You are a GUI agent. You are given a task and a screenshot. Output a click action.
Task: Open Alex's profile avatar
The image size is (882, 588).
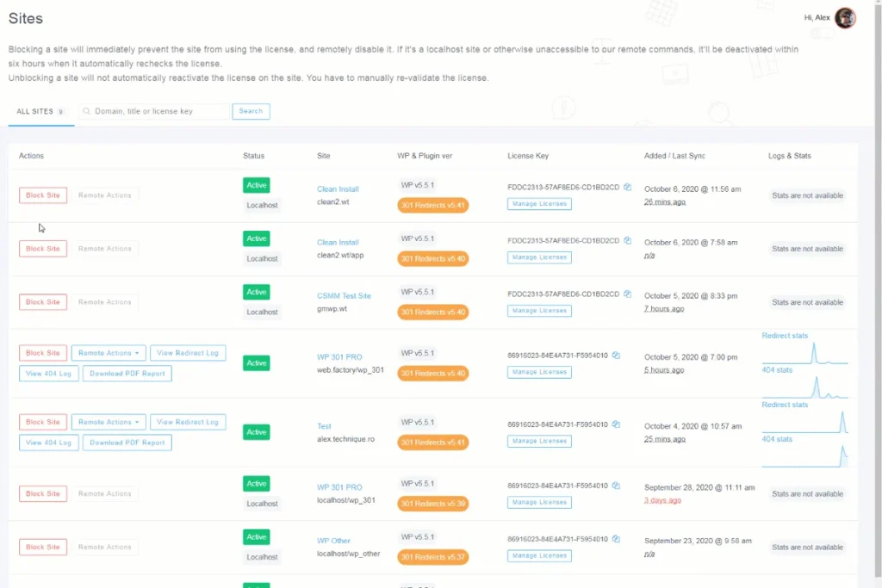pyautogui.click(x=845, y=18)
